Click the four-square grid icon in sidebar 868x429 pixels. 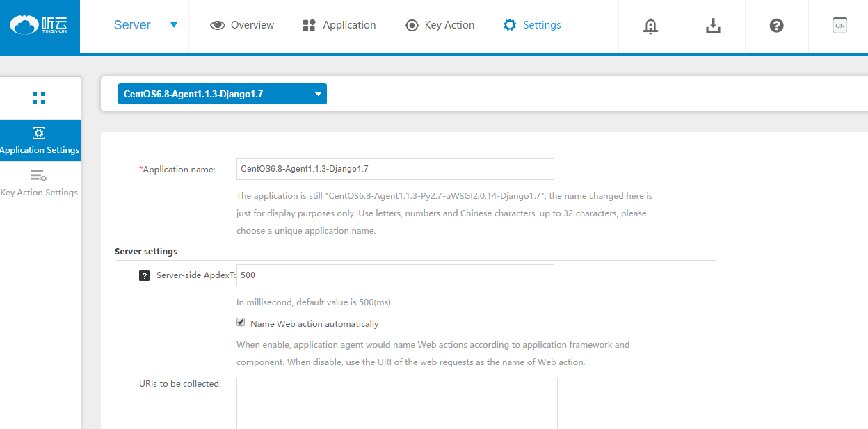point(39,98)
